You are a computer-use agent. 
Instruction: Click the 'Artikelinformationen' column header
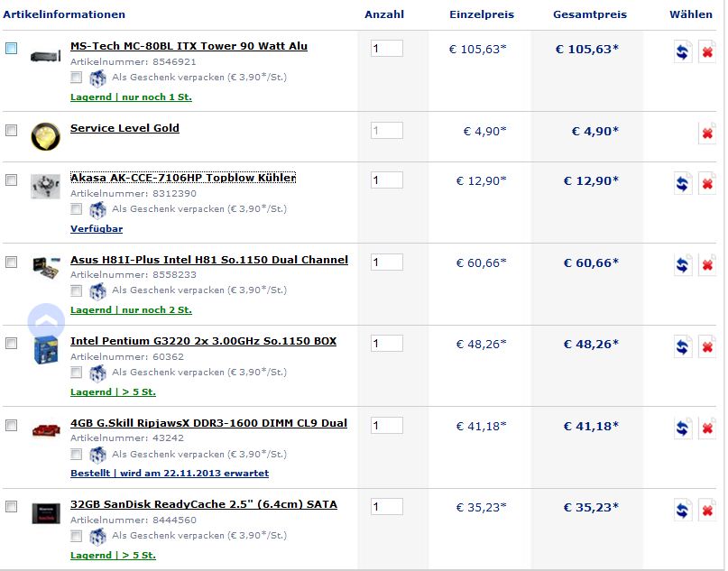(64, 14)
